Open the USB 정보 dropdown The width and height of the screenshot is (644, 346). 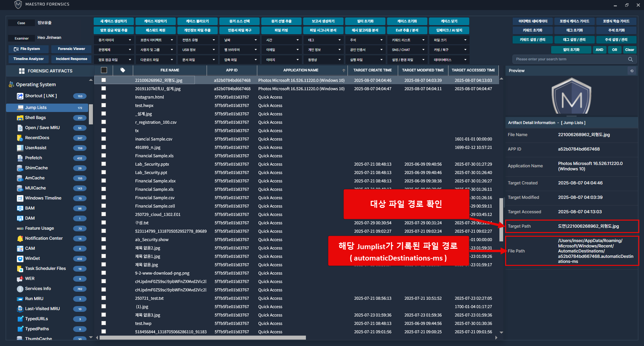(x=197, y=50)
